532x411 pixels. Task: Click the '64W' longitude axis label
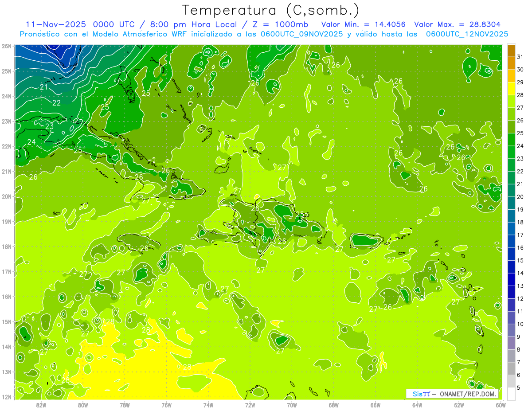(417, 405)
